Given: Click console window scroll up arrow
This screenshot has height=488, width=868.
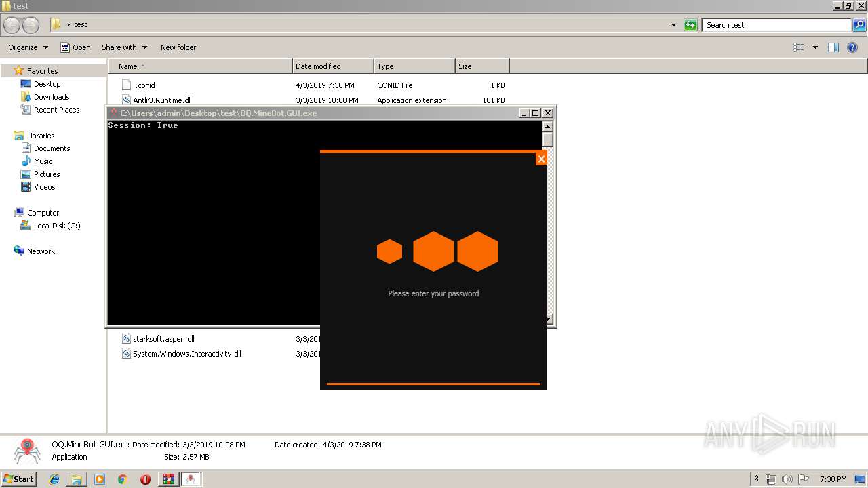Looking at the screenshot, I should pos(547,127).
